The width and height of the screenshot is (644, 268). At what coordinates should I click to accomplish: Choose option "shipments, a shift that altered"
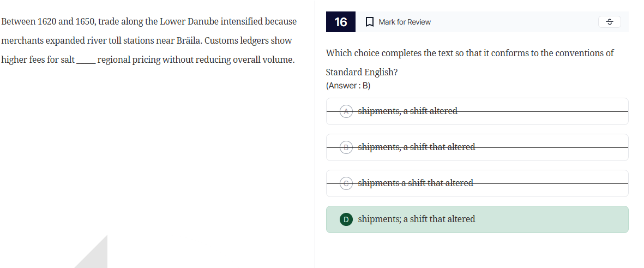click(x=417, y=147)
